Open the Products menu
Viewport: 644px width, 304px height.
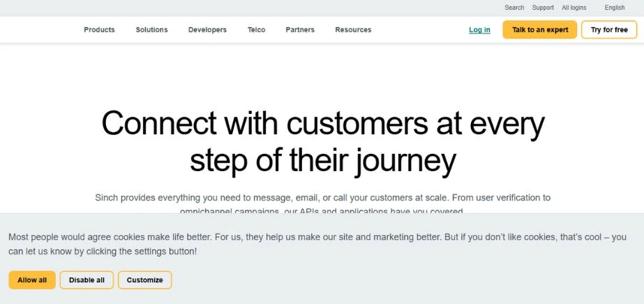[x=99, y=30]
